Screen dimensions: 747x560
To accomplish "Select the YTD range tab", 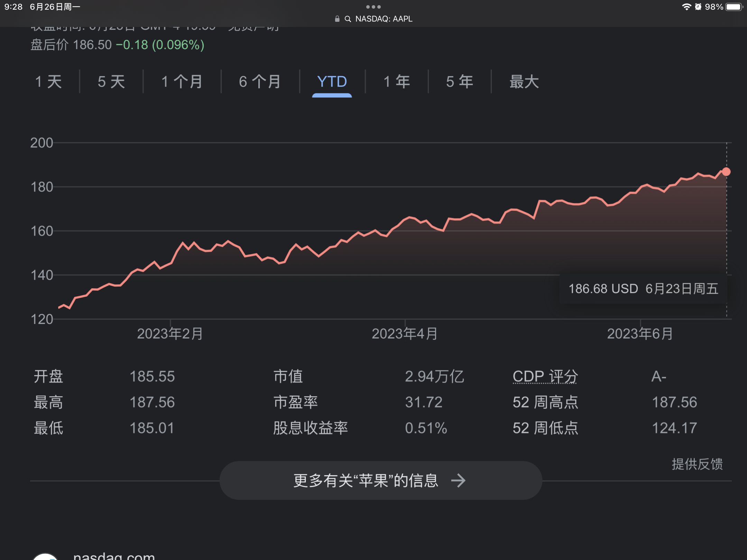I will (x=332, y=82).
